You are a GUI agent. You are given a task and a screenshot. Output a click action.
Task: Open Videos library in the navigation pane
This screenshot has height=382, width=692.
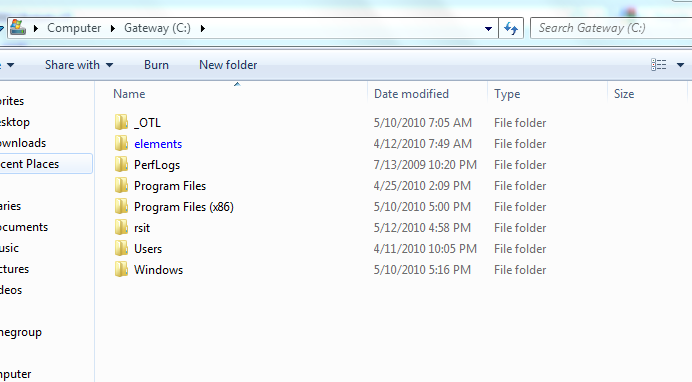[x=11, y=290]
